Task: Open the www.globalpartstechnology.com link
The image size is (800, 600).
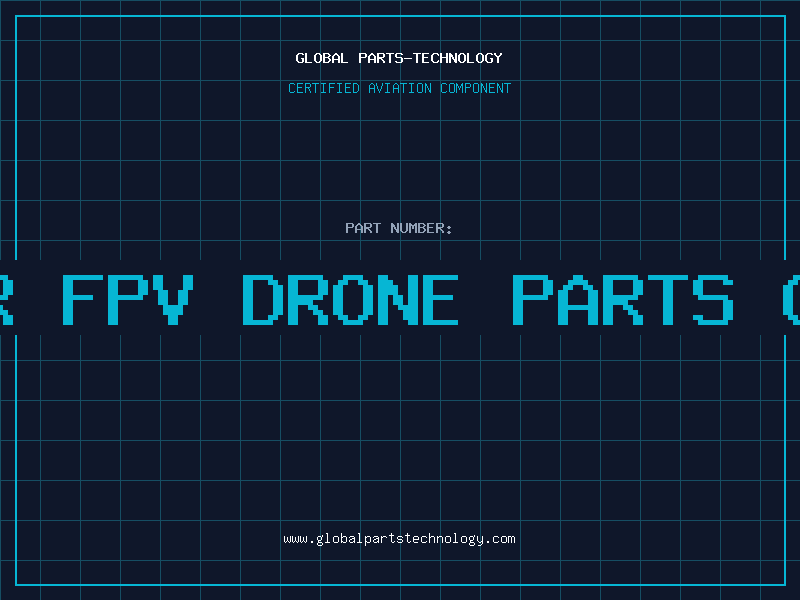Action: coord(399,539)
